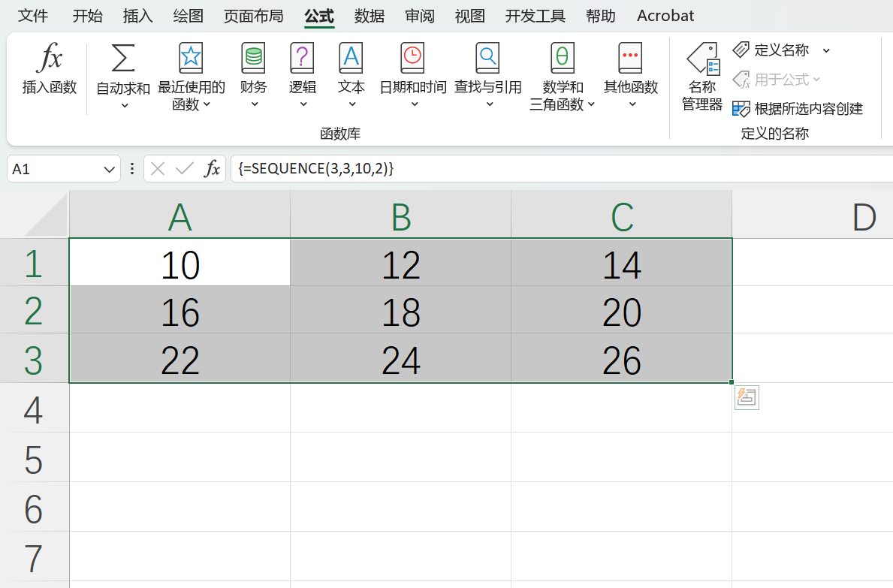The height and width of the screenshot is (588, 893).
Task: Click the Insert Function (插入函数) icon
Action: pyautogui.click(x=50, y=58)
